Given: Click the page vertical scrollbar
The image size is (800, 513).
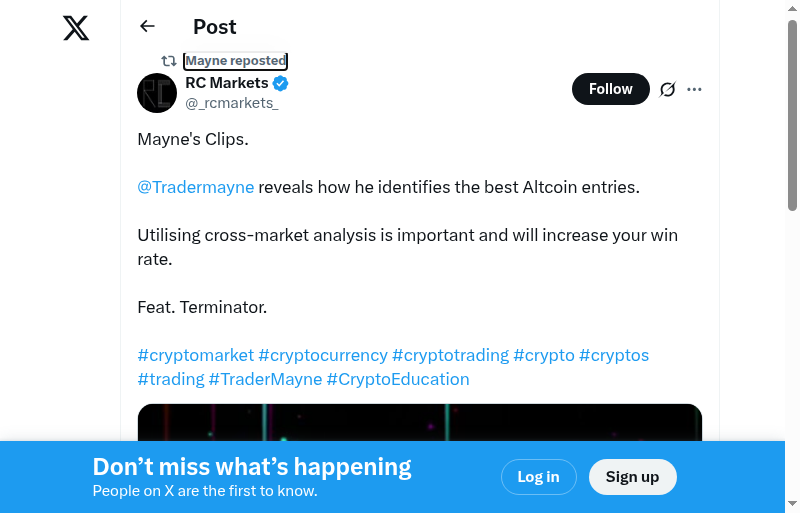Looking at the screenshot, I should (793, 115).
